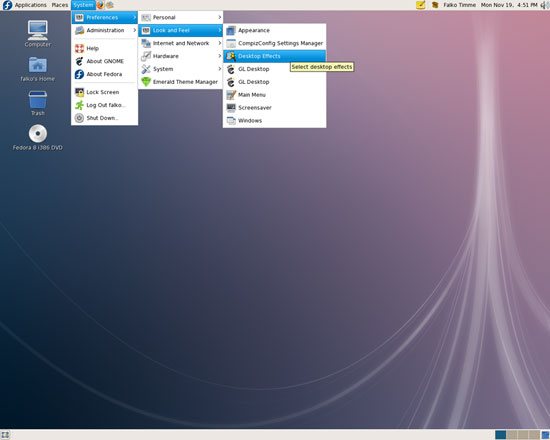Open the Applications menu
This screenshot has width=550, height=440.
(x=31, y=5)
